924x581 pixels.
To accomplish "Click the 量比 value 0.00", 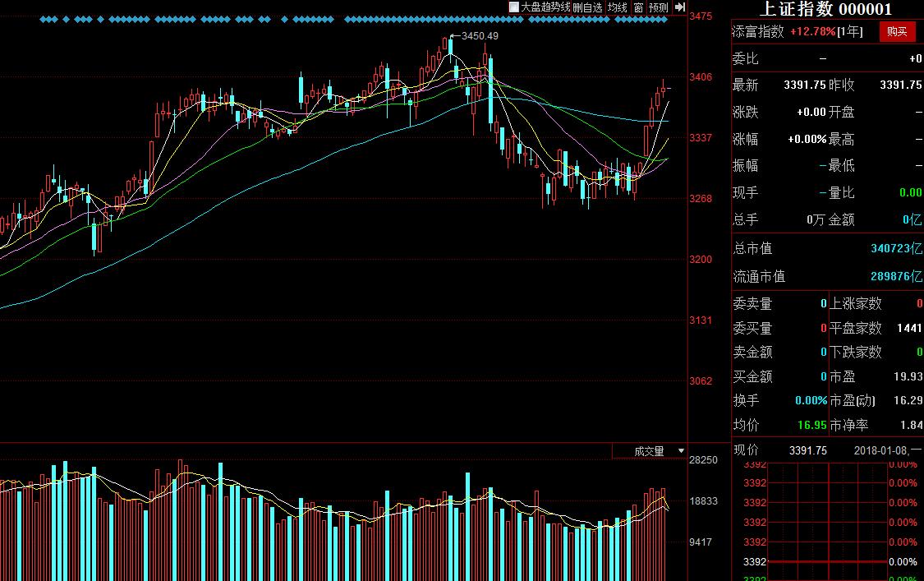I will (910, 193).
